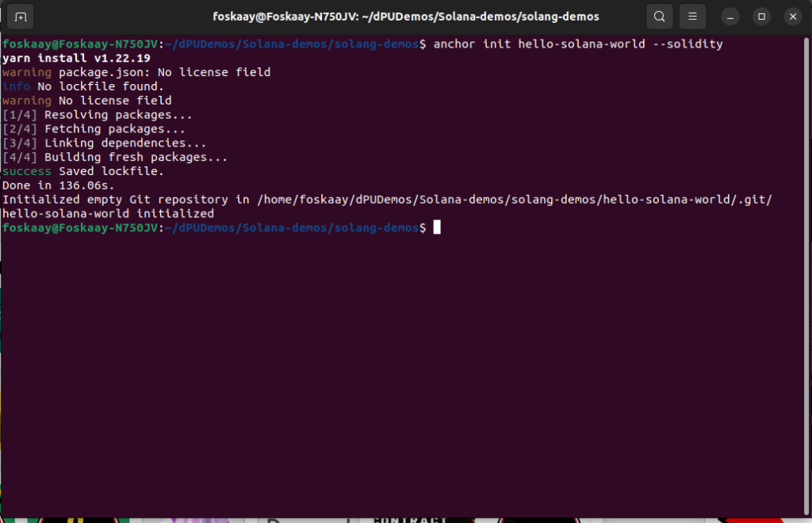This screenshot has width=812, height=523.
Task: Click the cursor at the last prompt
Action: click(437, 227)
